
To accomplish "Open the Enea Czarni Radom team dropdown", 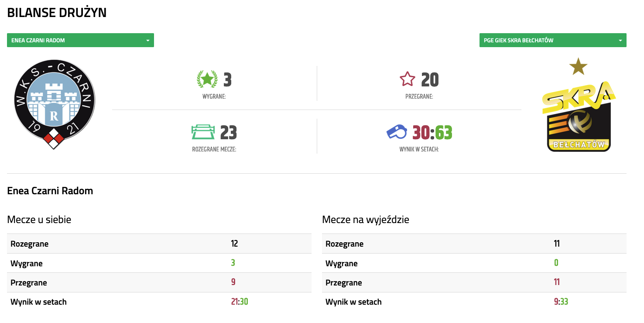I will tap(80, 40).
